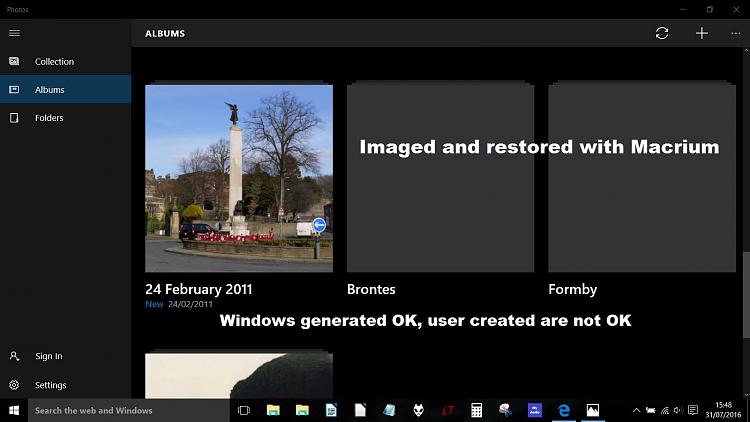Open the purple Audio app taskbar icon
The width and height of the screenshot is (750, 422).
point(535,411)
